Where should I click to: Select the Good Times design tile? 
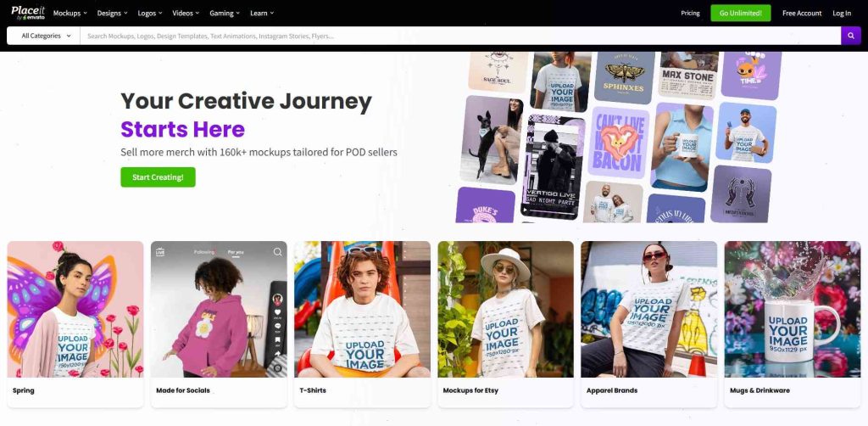[751, 75]
